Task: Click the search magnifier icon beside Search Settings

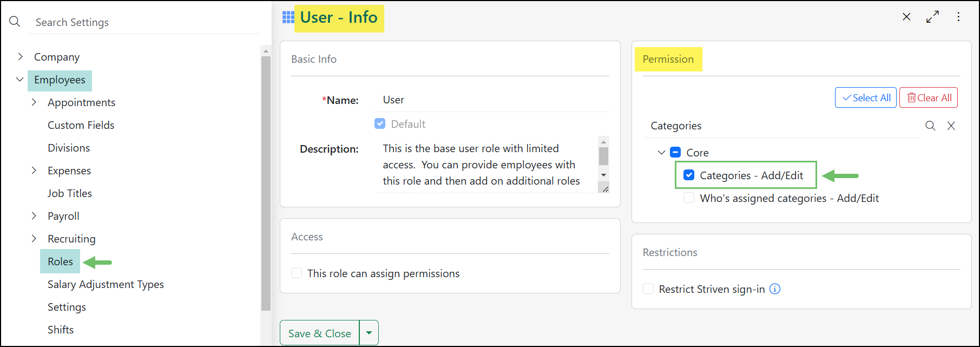Action: click(15, 22)
